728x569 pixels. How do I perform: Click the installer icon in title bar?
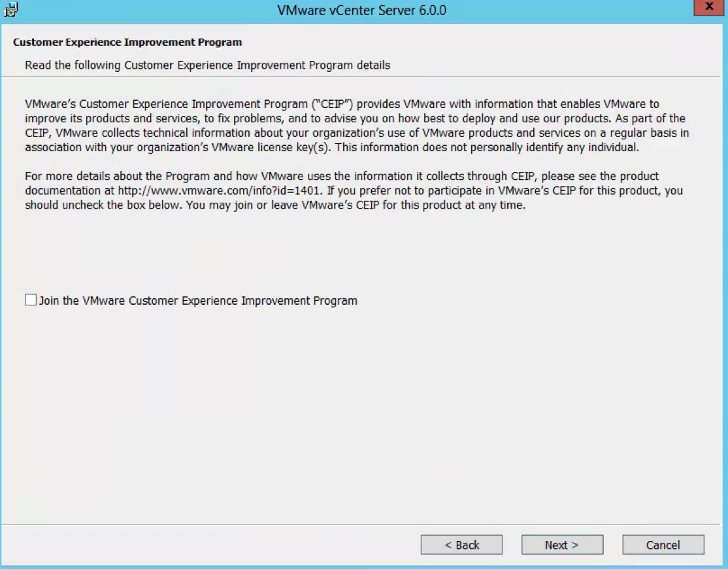click(x=10, y=9)
